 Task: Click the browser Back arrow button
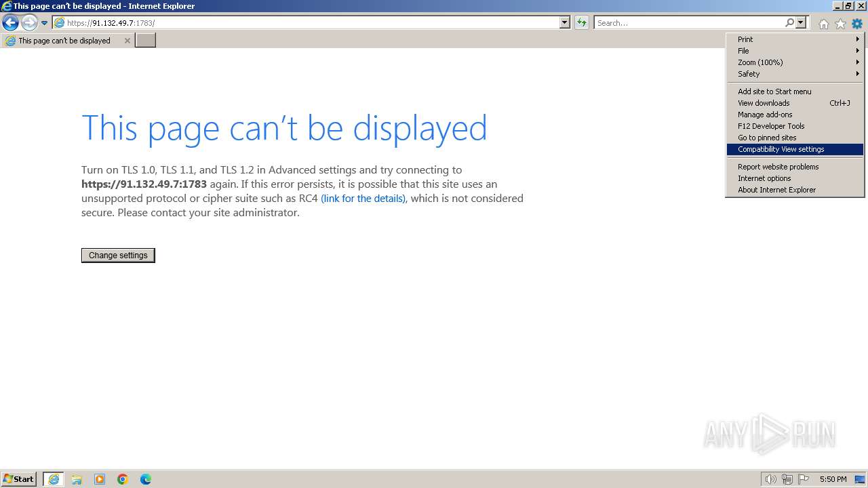coord(10,23)
